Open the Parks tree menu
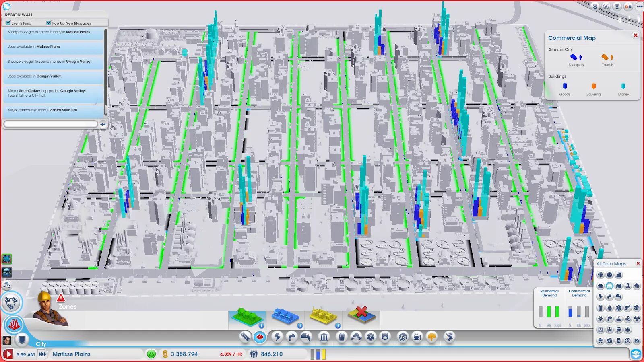Viewport: 644px width, 362px height. 432,337
